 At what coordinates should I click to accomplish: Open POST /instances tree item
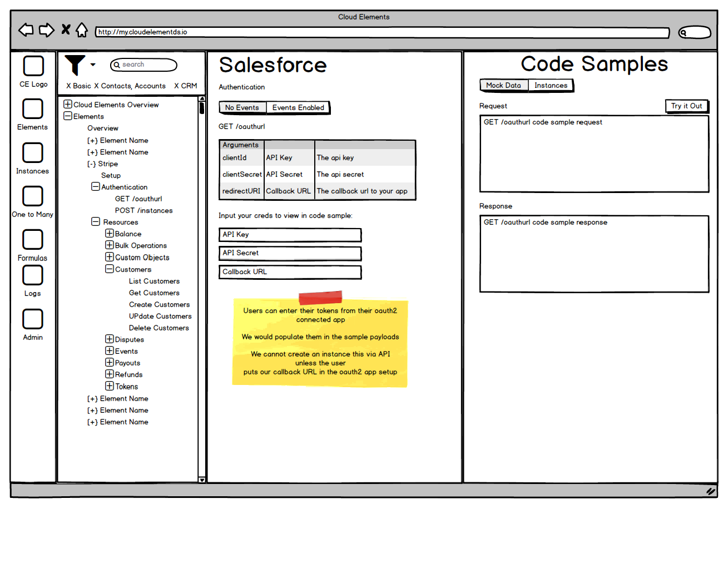pos(144,211)
